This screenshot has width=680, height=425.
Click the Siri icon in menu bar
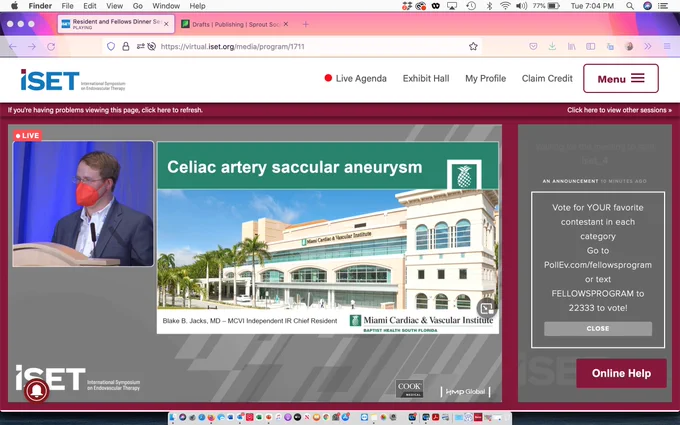[x=647, y=6]
